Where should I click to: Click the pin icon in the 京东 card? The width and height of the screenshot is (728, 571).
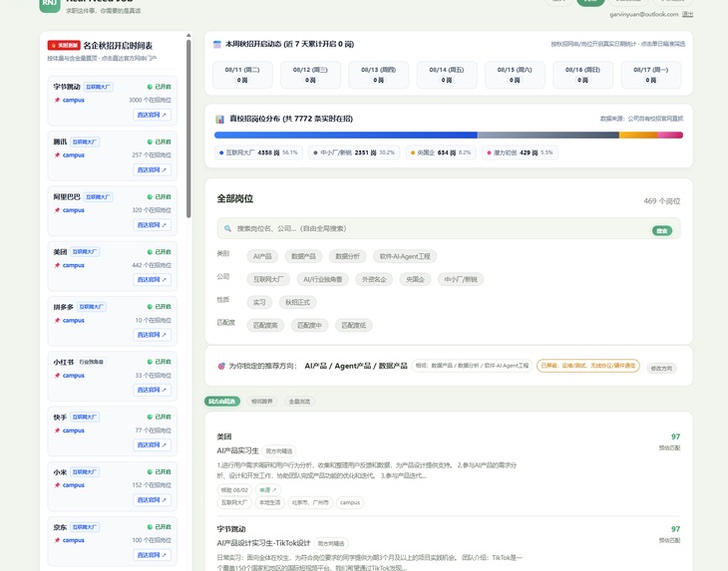(57, 541)
